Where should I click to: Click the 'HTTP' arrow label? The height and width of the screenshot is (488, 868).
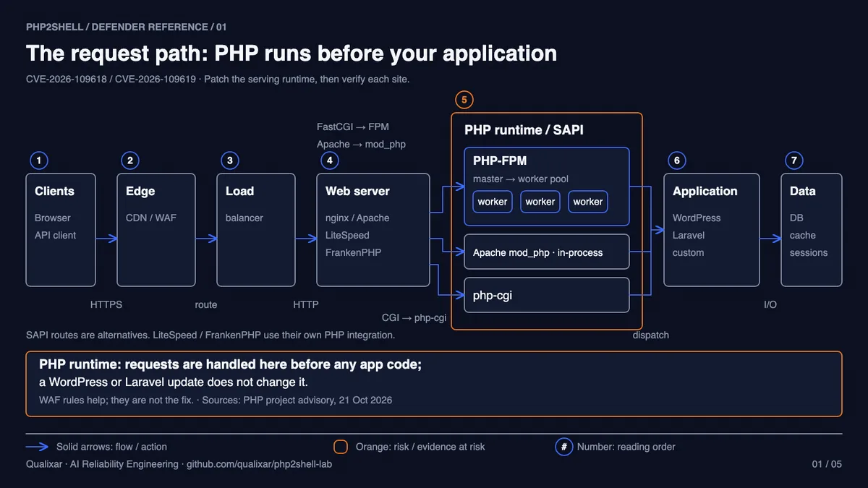pos(306,304)
